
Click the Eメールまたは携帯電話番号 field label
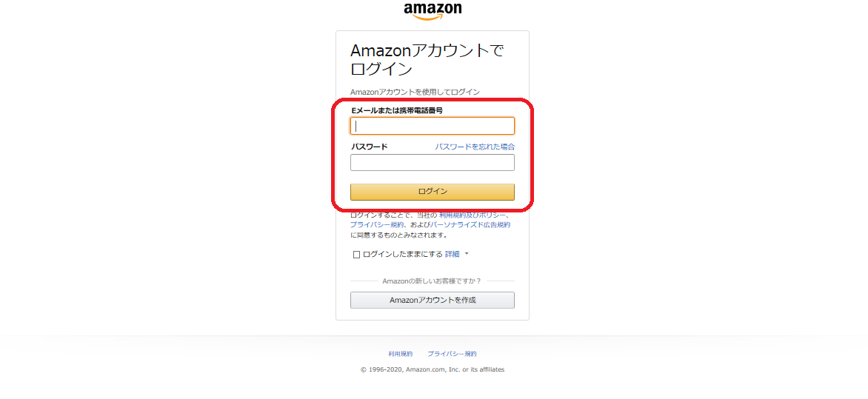coord(397,110)
